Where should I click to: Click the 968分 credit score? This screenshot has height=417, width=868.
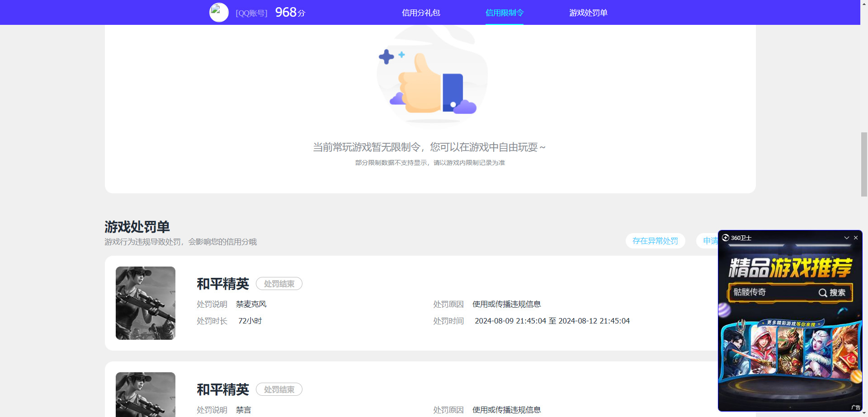290,13
